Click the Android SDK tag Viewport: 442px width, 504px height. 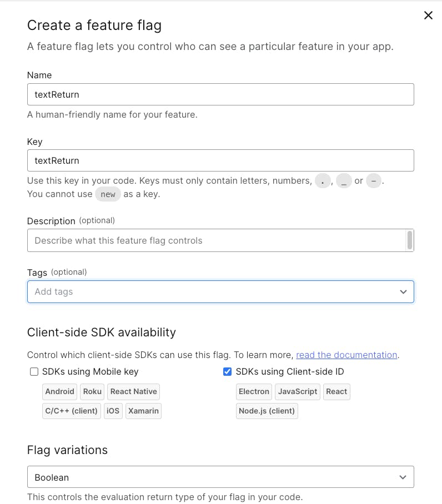60,391
